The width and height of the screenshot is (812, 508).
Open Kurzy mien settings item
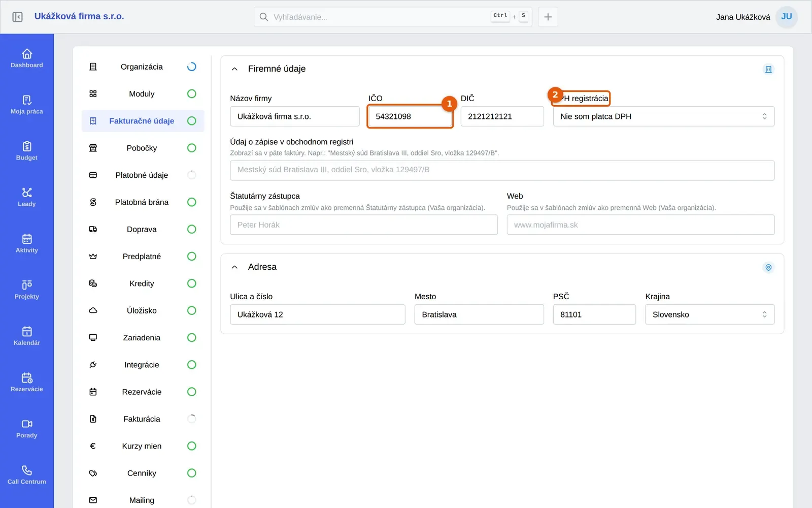(x=143, y=446)
